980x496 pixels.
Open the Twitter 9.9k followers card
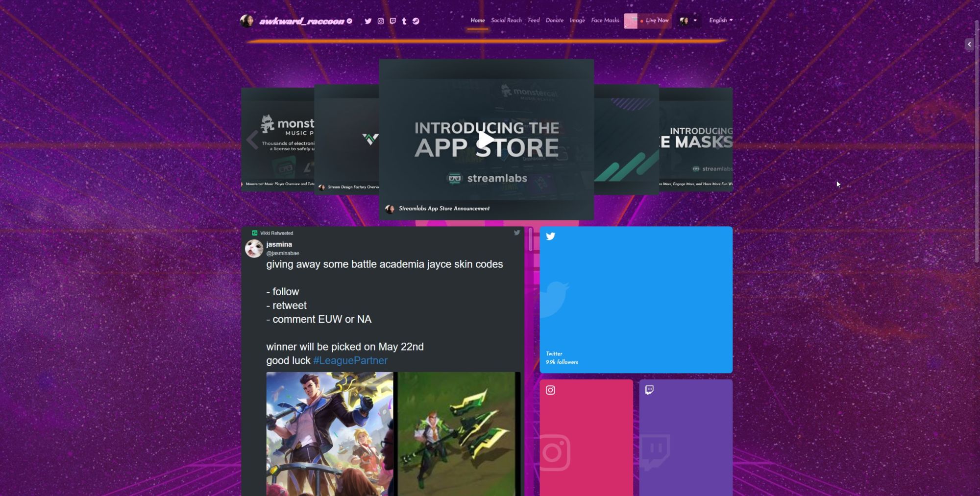(x=636, y=300)
